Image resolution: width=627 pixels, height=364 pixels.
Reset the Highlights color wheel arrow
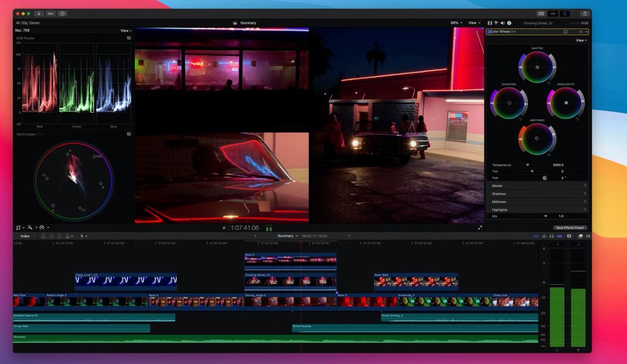pos(578,119)
